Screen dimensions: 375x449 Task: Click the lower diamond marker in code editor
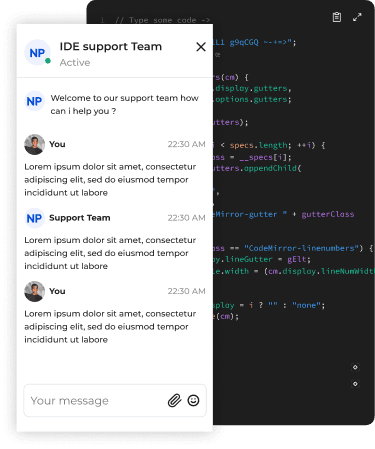point(355,384)
